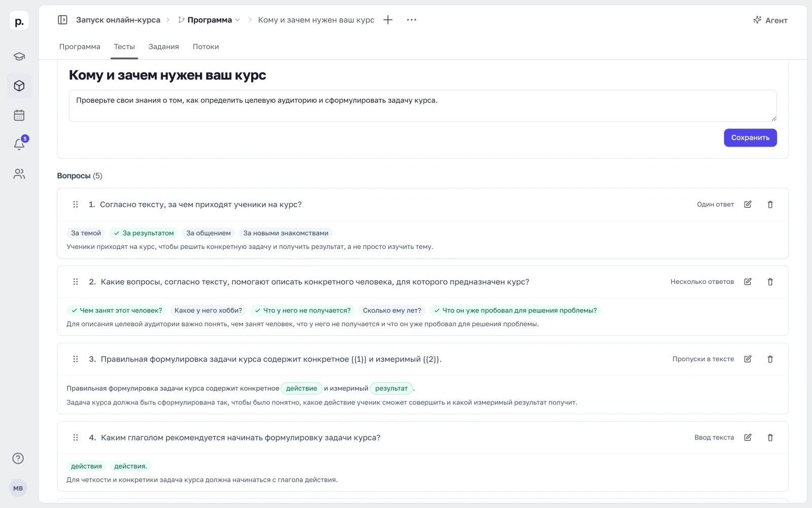Grab the drag handle of question 4
This screenshot has width=812, height=508.
coord(76,437)
